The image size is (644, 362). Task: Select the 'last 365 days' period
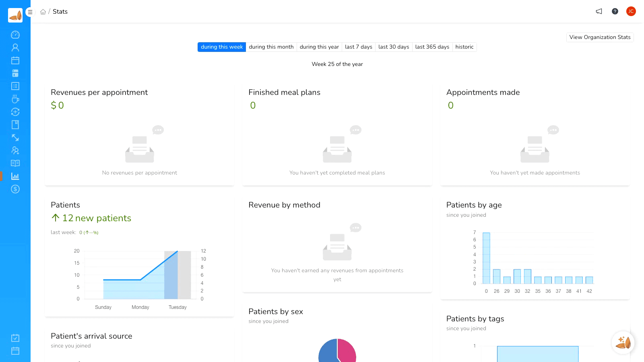pos(432,47)
